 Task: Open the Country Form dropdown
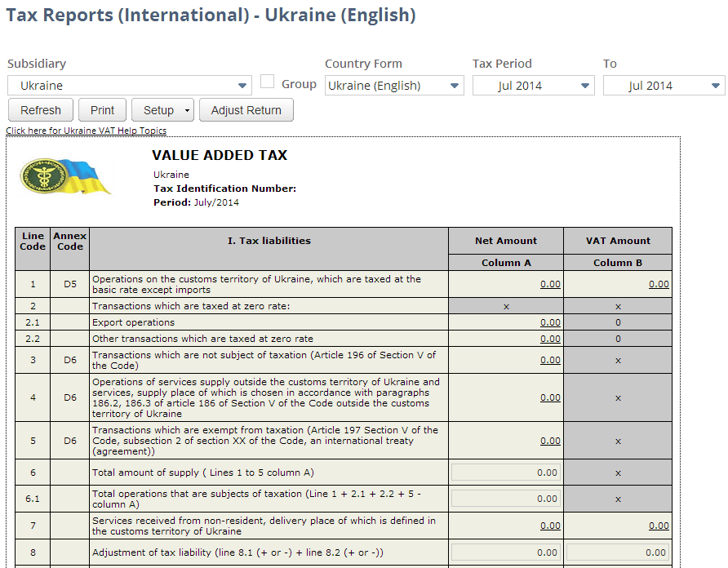tap(394, 86)
